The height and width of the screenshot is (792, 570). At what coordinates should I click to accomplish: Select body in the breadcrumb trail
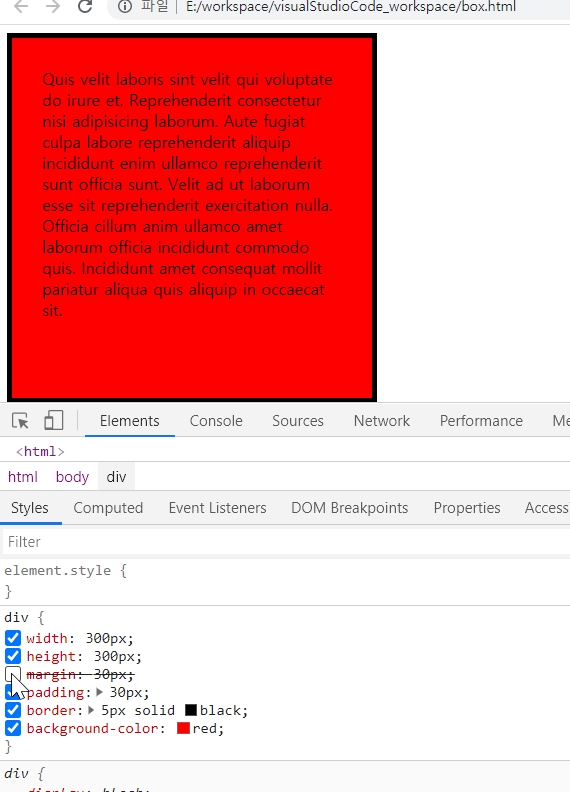(72, 477)
